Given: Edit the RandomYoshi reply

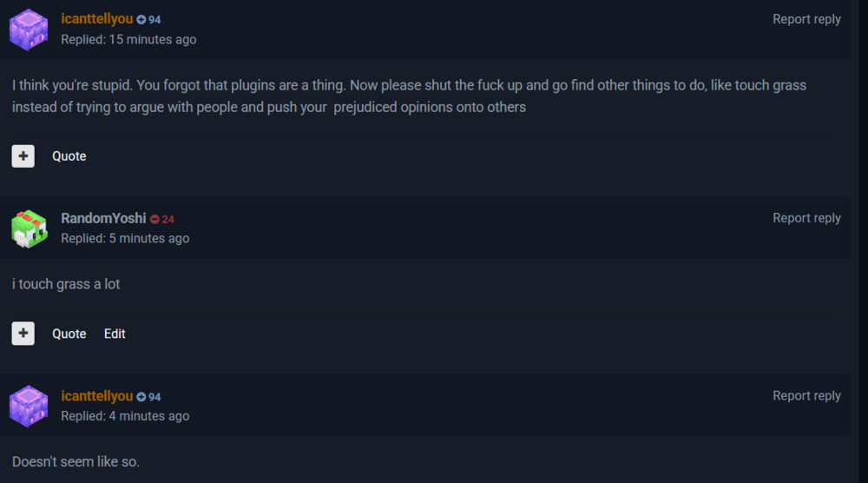Looking at the screenshot, I should click(115, 334).
